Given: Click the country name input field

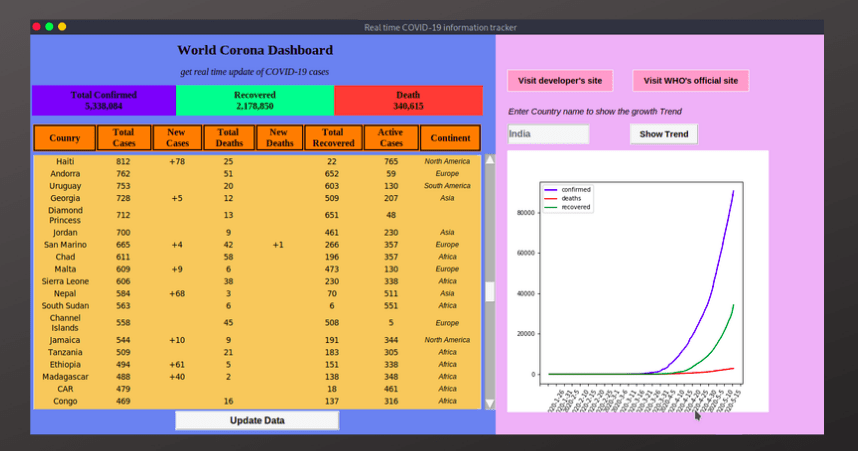Looking at the screenshot, I should [548, 134].
